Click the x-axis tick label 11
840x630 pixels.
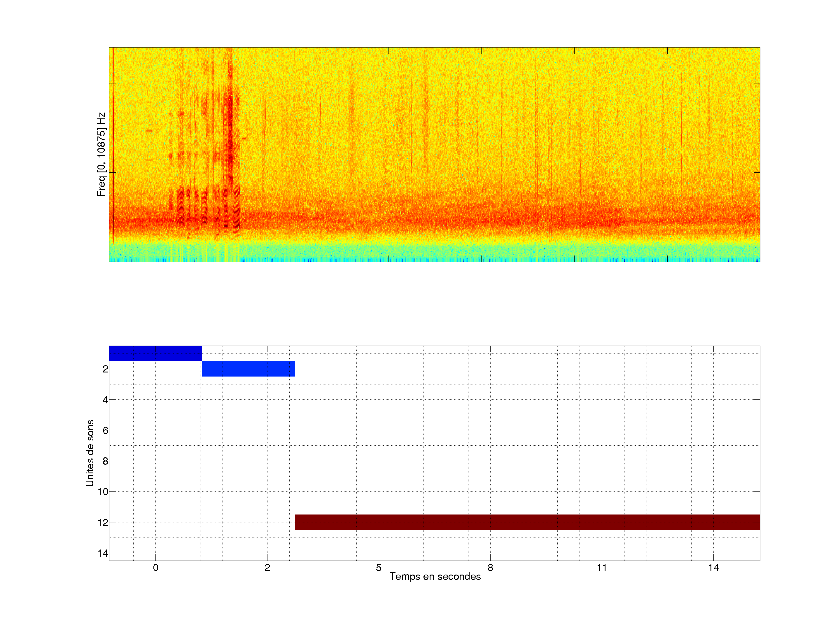601,568
